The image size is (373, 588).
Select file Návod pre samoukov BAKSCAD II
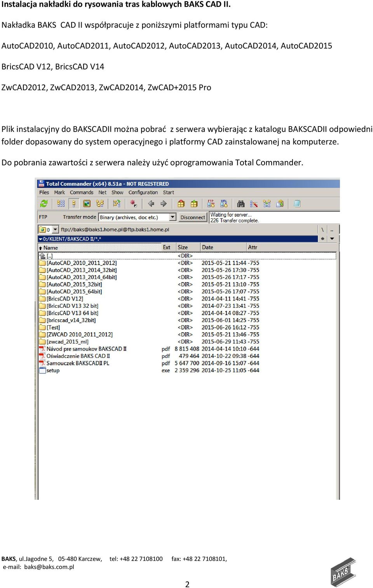[87, 349]
